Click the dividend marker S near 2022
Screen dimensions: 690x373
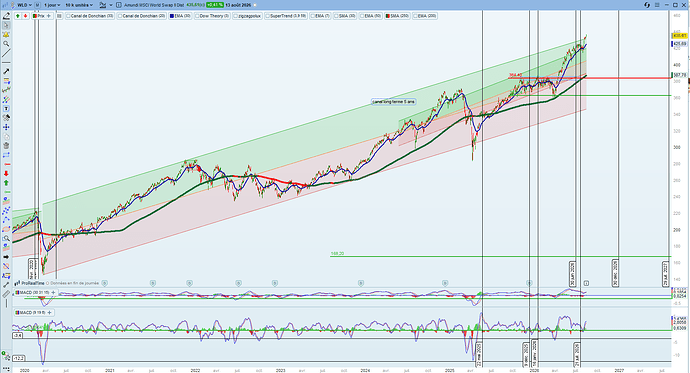189,283
